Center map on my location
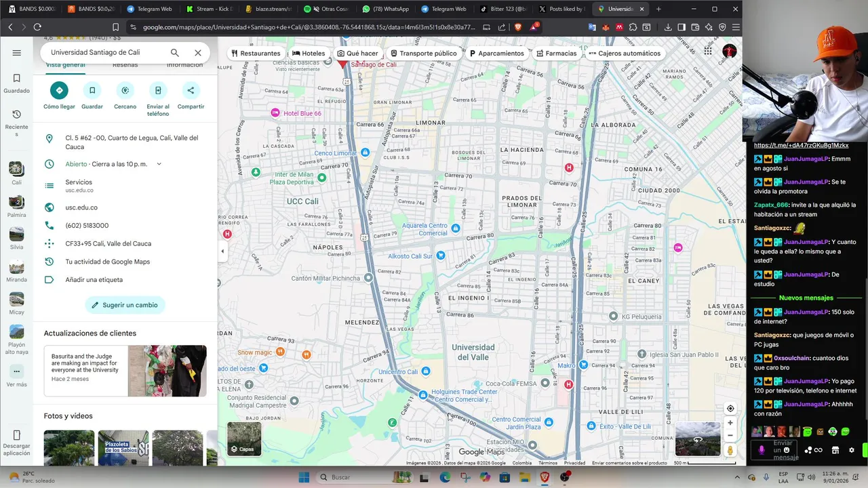 [730, 409]
